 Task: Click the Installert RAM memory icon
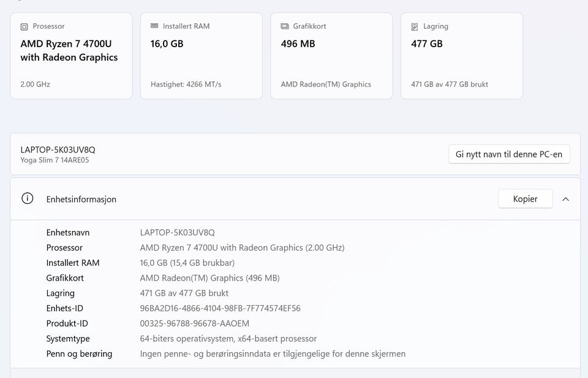(x=154, y=26)
